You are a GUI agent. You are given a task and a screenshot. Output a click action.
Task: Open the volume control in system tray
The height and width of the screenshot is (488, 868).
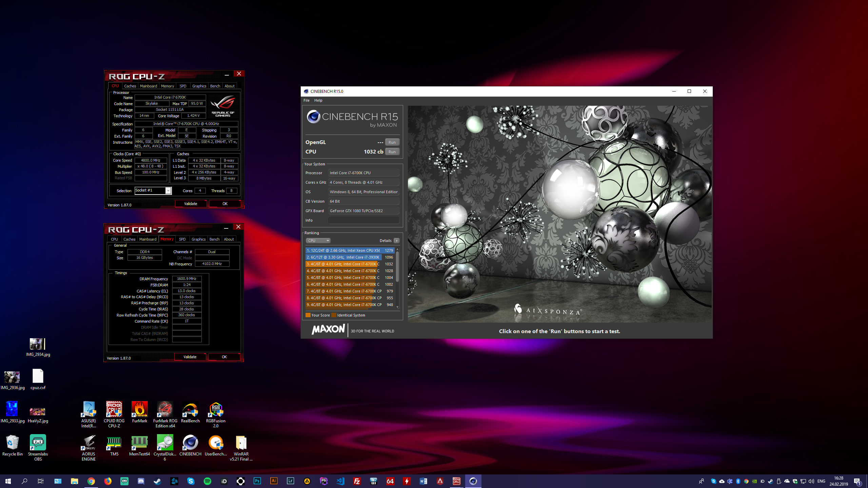pyautogui.click(x=811, y=481)
